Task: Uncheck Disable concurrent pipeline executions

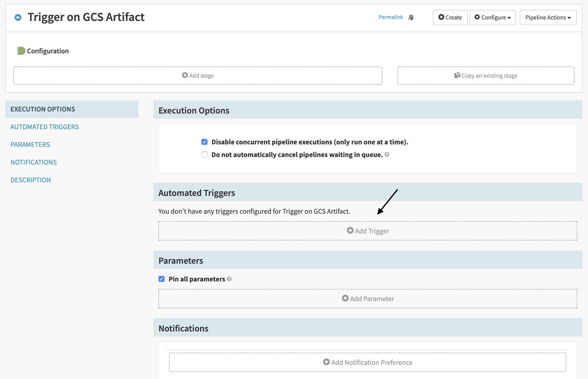Action: (204, 142)
